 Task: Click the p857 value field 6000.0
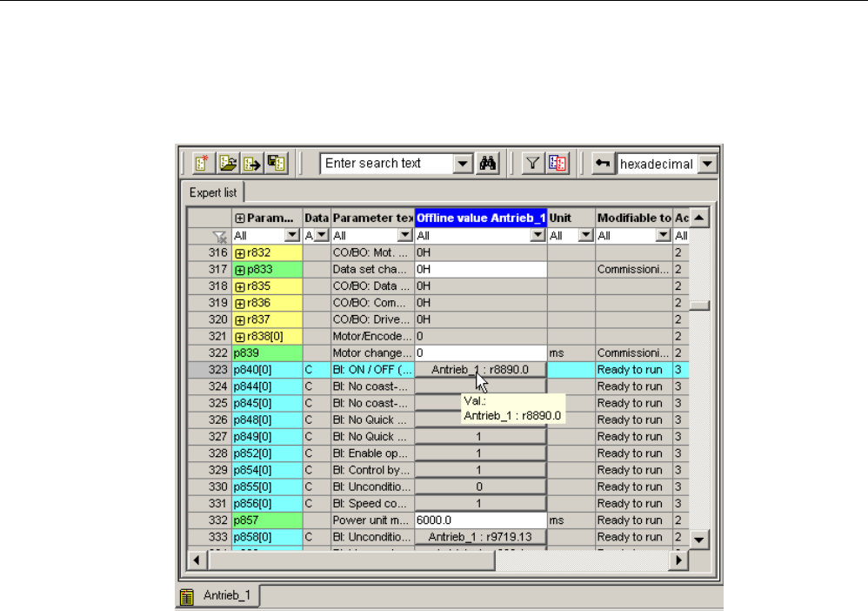480,520
